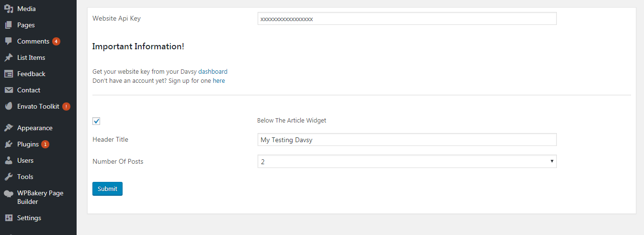This screenshot has width=644, height=235.
Task: Click the Contact envelope icon
Action: tap(8, 90)
